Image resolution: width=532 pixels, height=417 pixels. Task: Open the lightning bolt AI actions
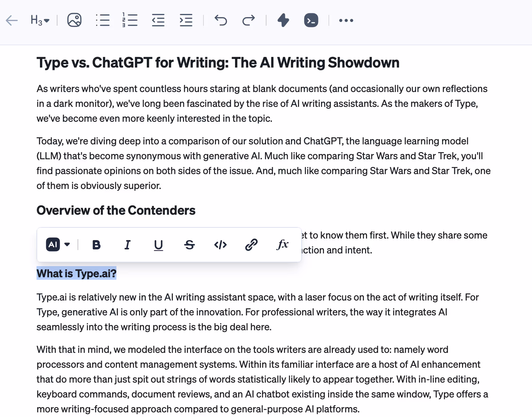(x=283, y=20)
